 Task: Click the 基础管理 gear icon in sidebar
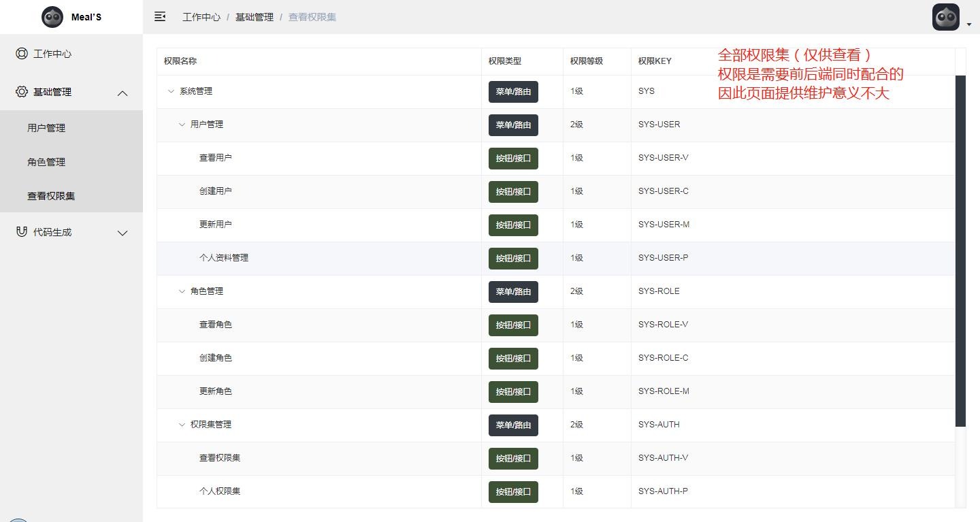point(22,92)
